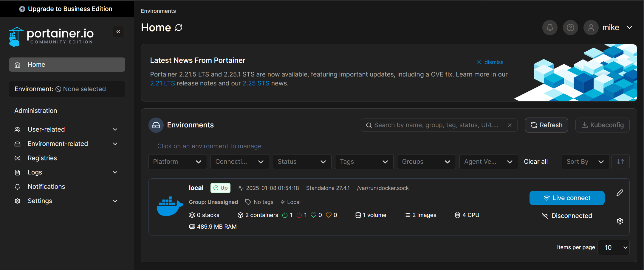The width and height of the screenshot is (644, 270).
Task: Click Environments breadcrumb
Action: point(158,11)
